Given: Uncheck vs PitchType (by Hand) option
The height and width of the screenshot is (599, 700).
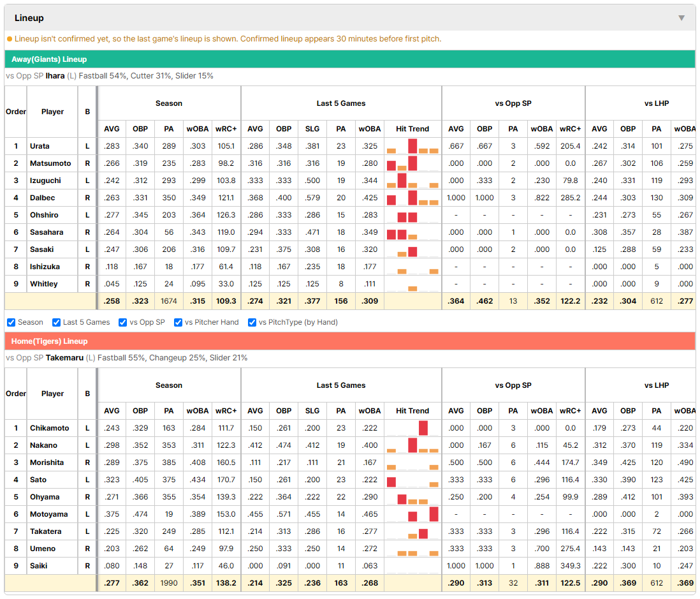Looking at the screenshot, I should pyautogui.click(x=252, y=323).
